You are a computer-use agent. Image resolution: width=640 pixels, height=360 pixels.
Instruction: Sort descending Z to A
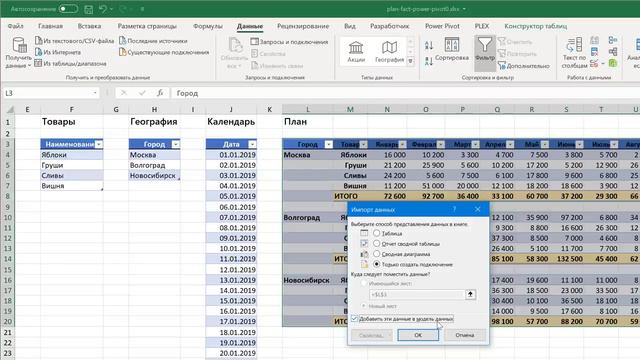point(429,61)
